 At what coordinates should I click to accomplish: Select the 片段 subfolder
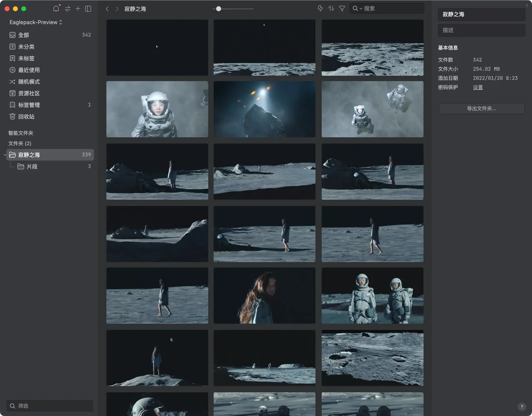[54, 166]
